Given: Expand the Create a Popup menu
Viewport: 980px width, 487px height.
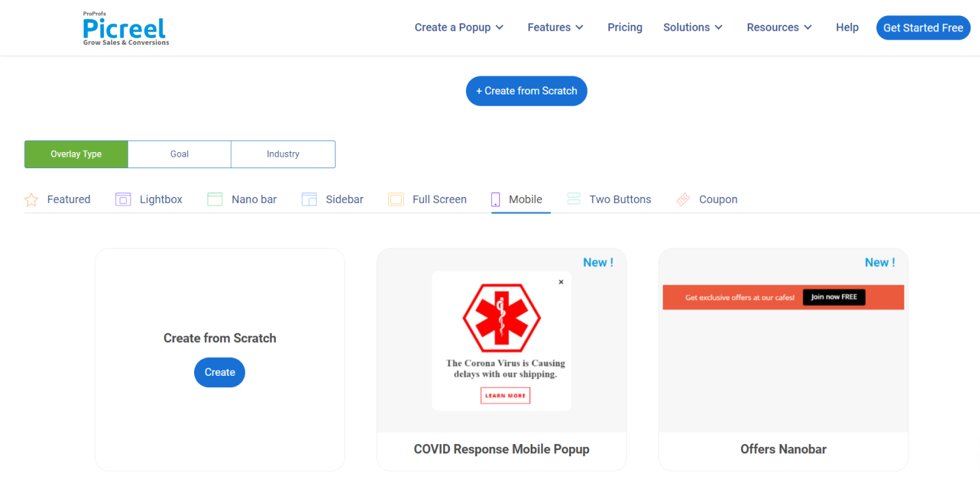Looking at the screenshot, I should tap(459, 27).
